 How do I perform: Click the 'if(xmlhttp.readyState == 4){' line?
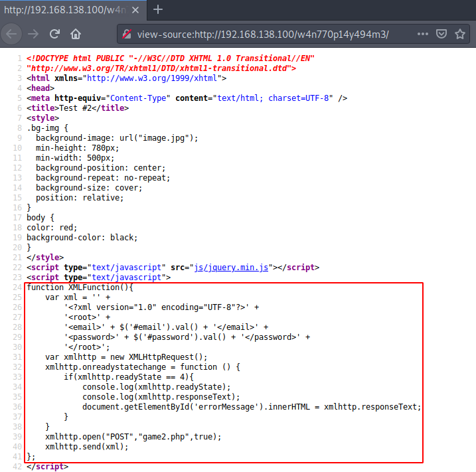(129, 377)
